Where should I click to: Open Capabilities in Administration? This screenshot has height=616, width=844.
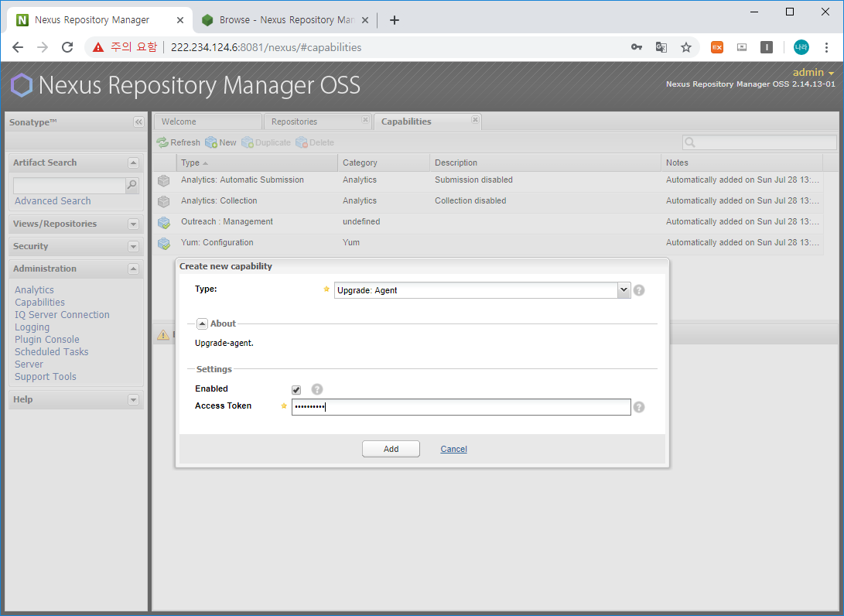click(39, 302)
